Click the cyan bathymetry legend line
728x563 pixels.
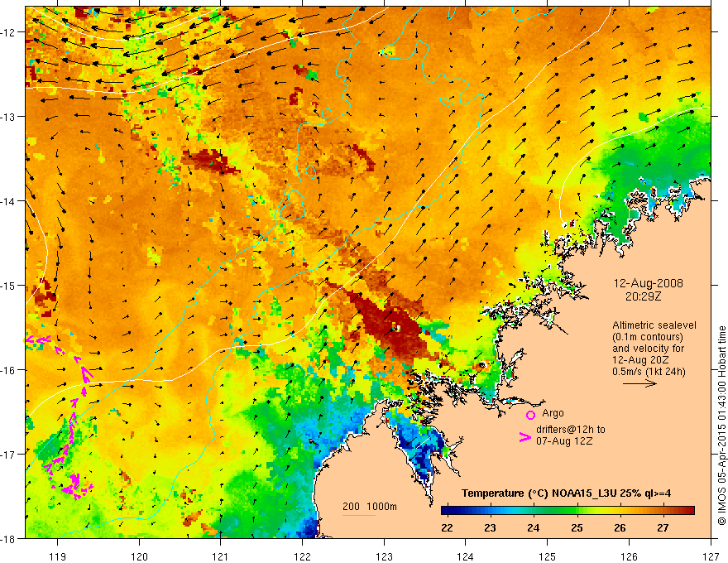(359, 515)
